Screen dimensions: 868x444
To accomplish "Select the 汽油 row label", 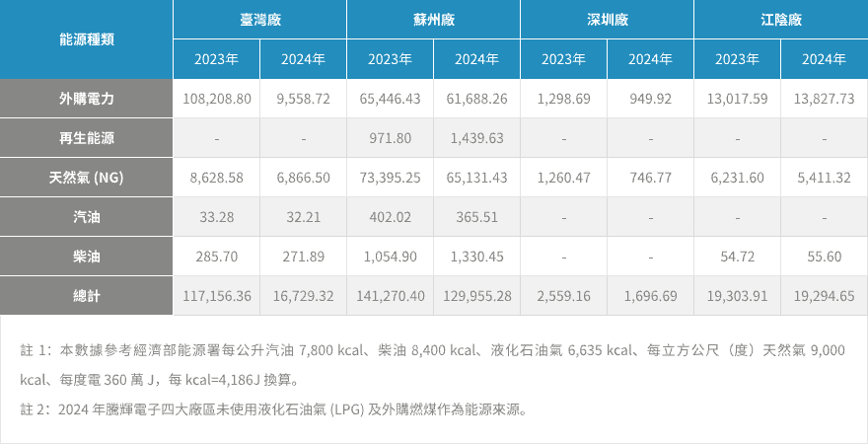I will pos(87,217).
